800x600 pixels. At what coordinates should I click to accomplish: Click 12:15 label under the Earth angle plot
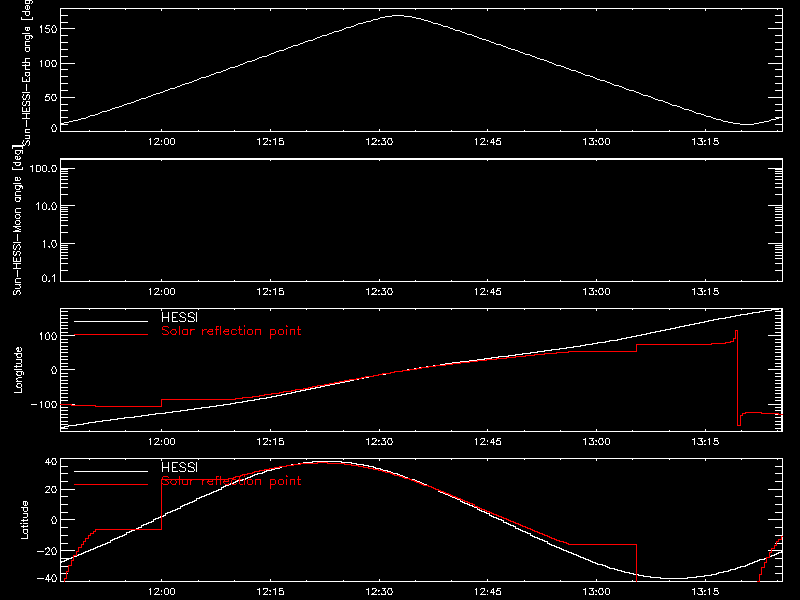(270, 142)
